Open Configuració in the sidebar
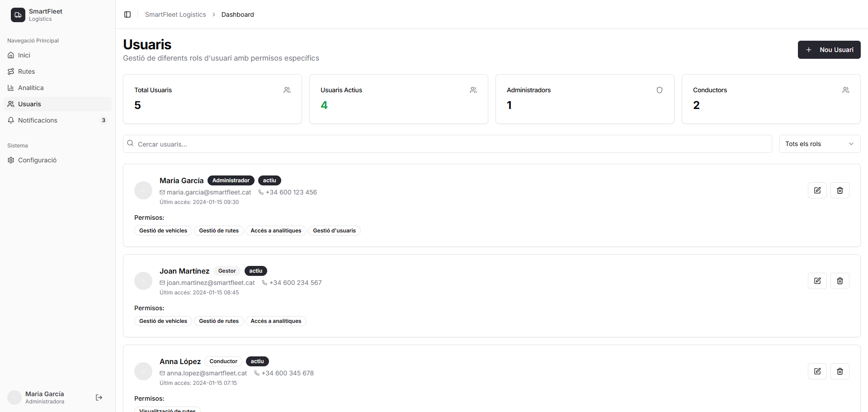Image resolution: width=868 pixels, height=412 pixels. pyautogui.click(x=57, y=160)
